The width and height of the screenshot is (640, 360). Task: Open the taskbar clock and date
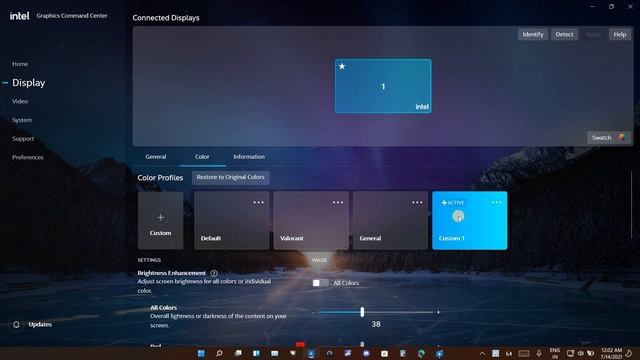tap(611, 353)
